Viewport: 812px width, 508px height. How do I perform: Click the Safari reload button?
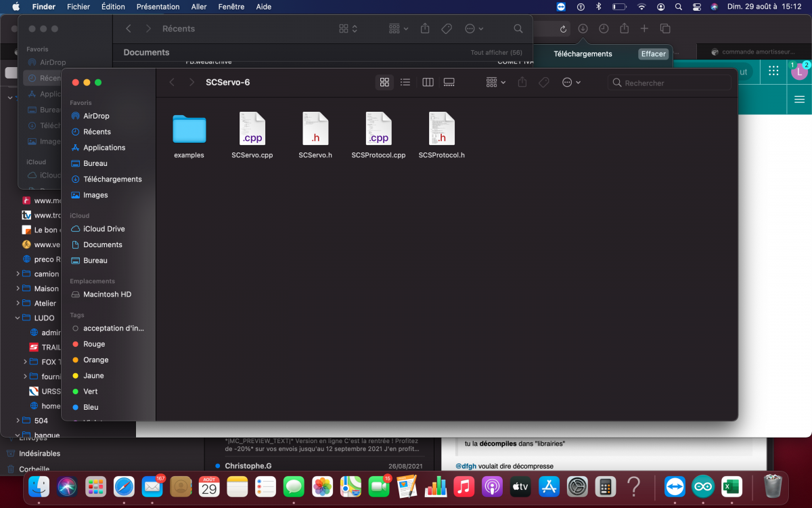[564, 29]
